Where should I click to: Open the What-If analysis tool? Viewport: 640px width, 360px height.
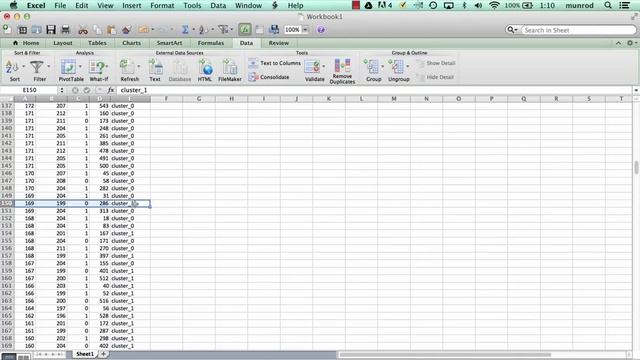(97, 67)
